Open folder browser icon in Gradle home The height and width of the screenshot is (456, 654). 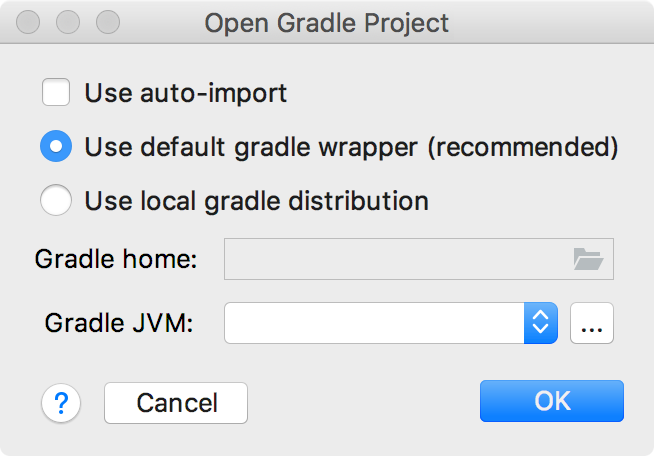(x=588, y=259)
